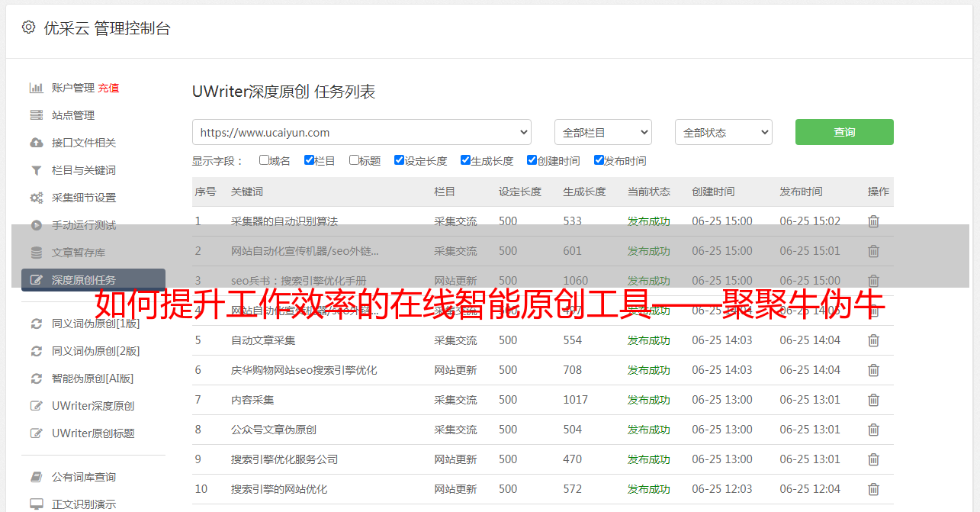The height and width of the screenshot is (512, 980).
Task: Click the gear icon beside 优采云 管理控制台
Action: click(28, 27)
